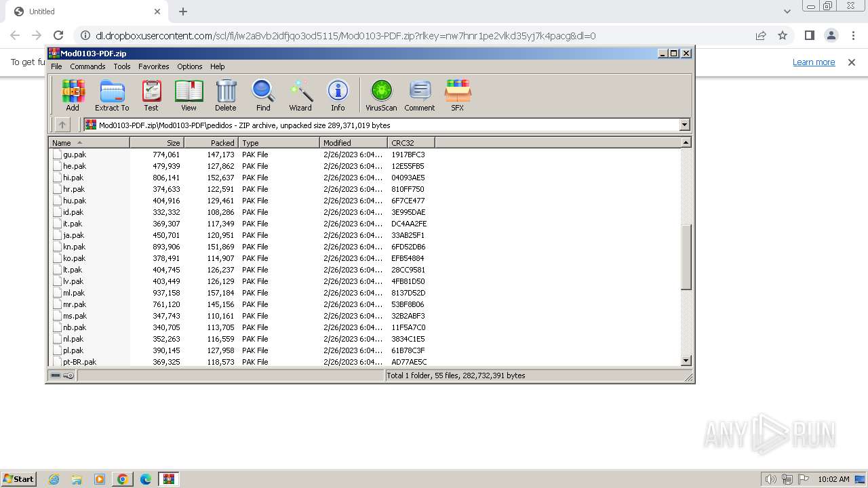Viewport: 868px width, 488px height.
Task: Sort by Type column header
Action: (x=279, y=143)
